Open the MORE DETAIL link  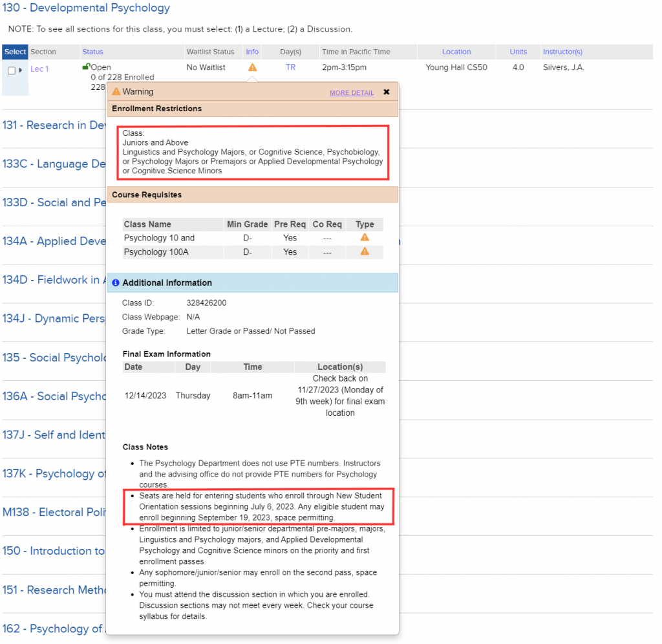pyautogui.click(x=352, y=92)
